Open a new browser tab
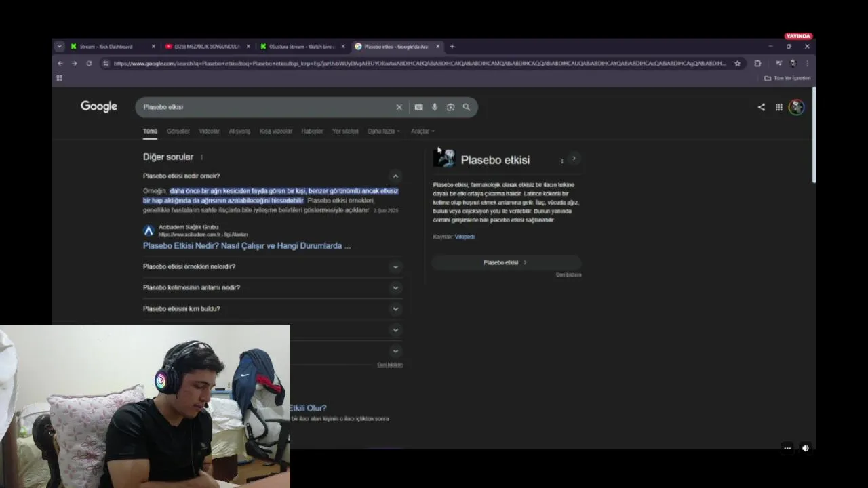 (x=452, y=47)
